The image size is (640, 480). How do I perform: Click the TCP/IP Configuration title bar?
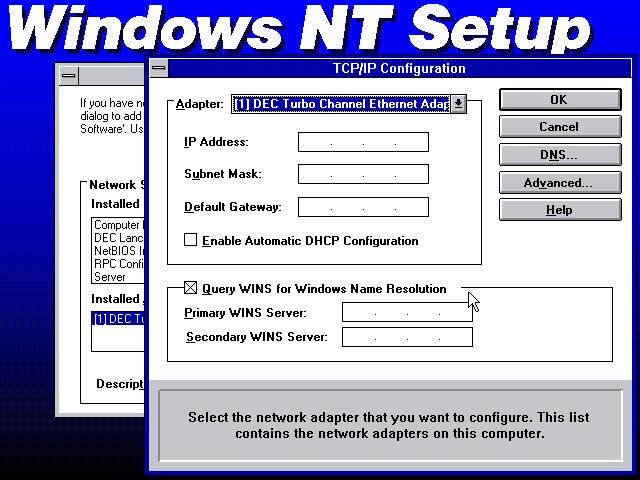399,68
